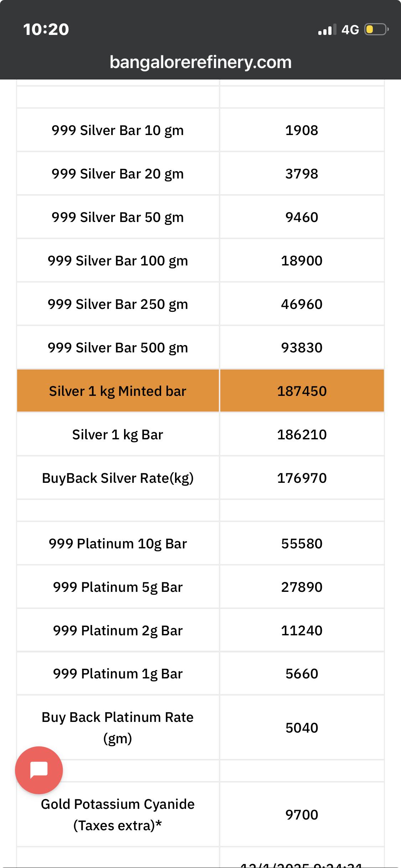The width and height of the screenshot is (401, 868).
Task: Tap the 10:20 clock in status bar
Action: coord(46,30)
